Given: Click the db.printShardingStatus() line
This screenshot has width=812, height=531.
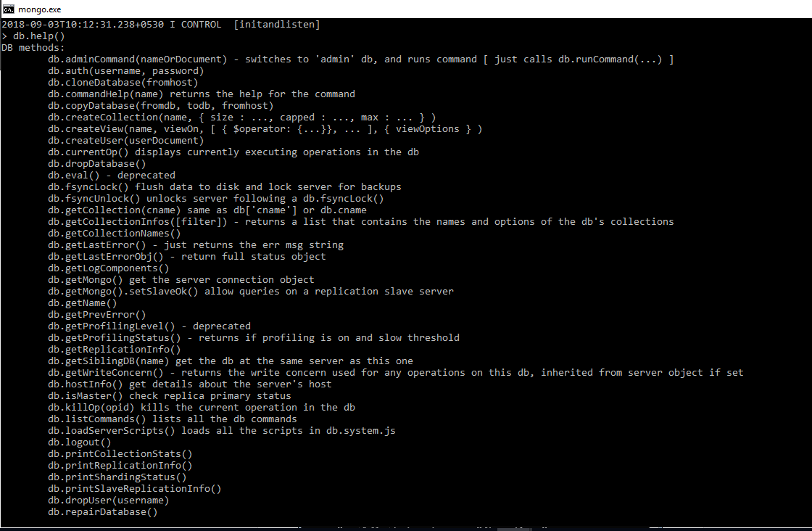Looking at the screenshot, I should coord(116,477).
